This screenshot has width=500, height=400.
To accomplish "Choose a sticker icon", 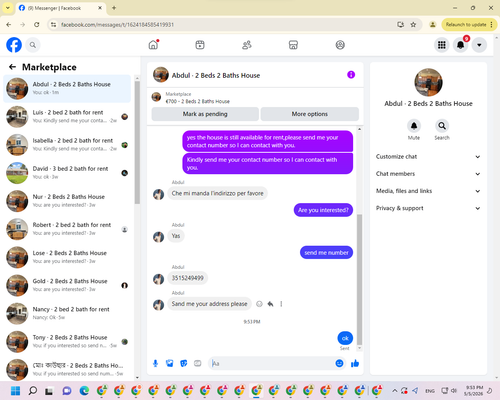I will (x=184, y=363).
